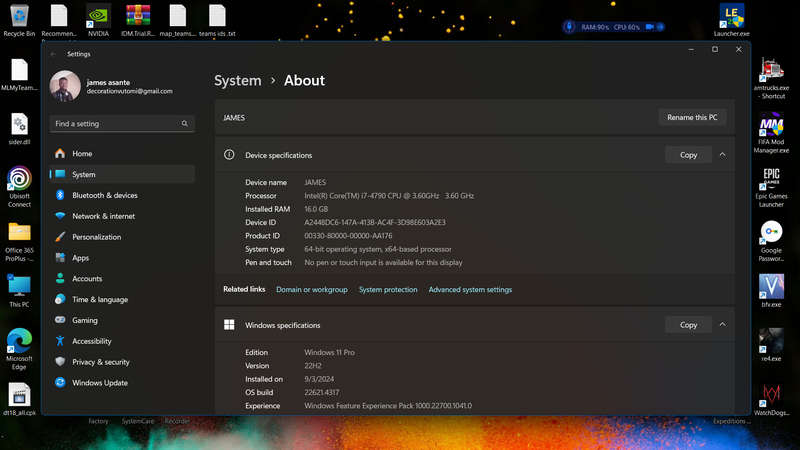The width and height of the screenshot is (800, 450).
Task: Open Network & internet settings
Action: (x=122, y=216)
